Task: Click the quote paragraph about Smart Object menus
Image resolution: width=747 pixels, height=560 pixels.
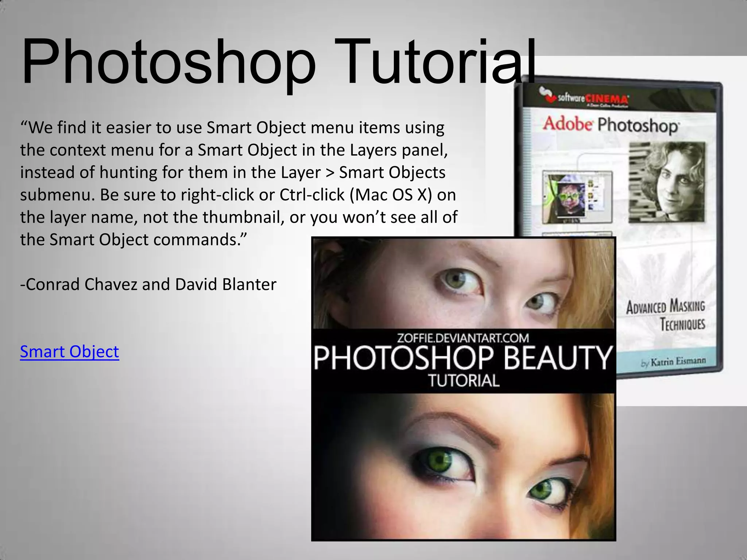Action: 239,183
